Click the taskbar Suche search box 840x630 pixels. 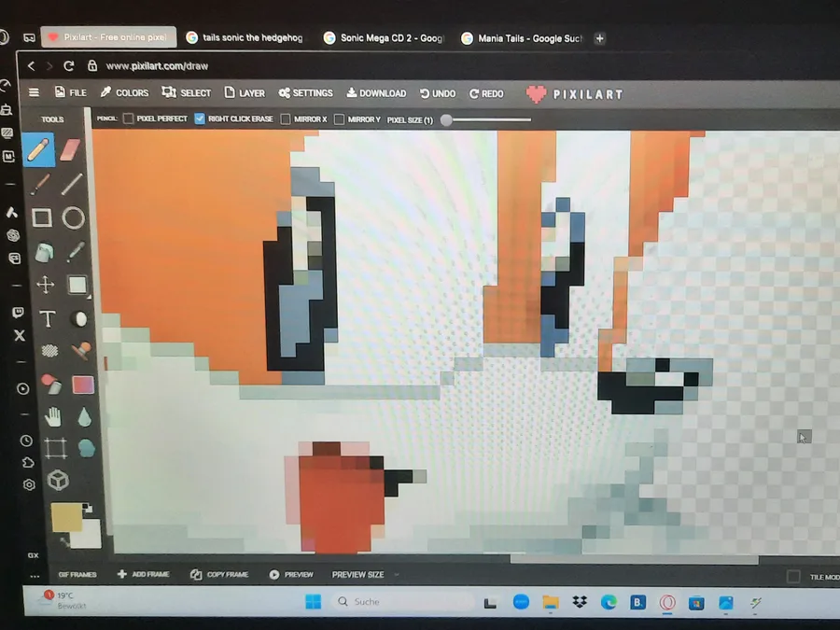coord(402,602)
